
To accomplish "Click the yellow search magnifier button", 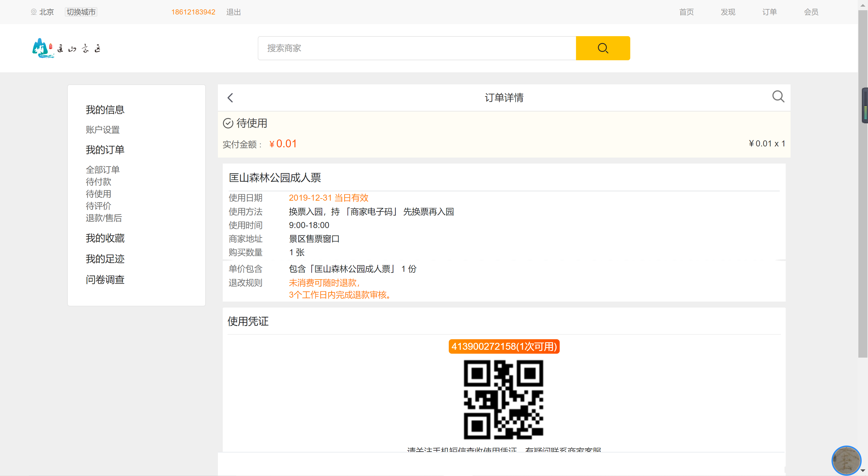I will [603, 48].
